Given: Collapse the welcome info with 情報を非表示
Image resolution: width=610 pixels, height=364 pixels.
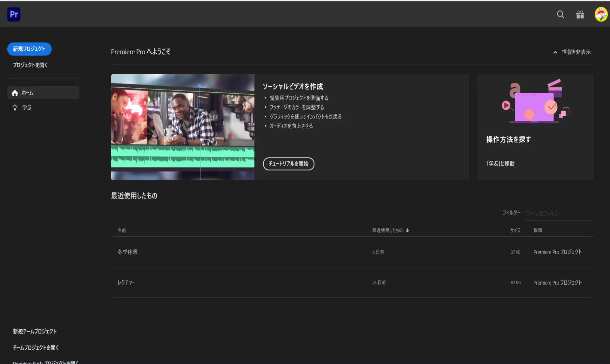Looking at the screenshot, I should 572,52.
